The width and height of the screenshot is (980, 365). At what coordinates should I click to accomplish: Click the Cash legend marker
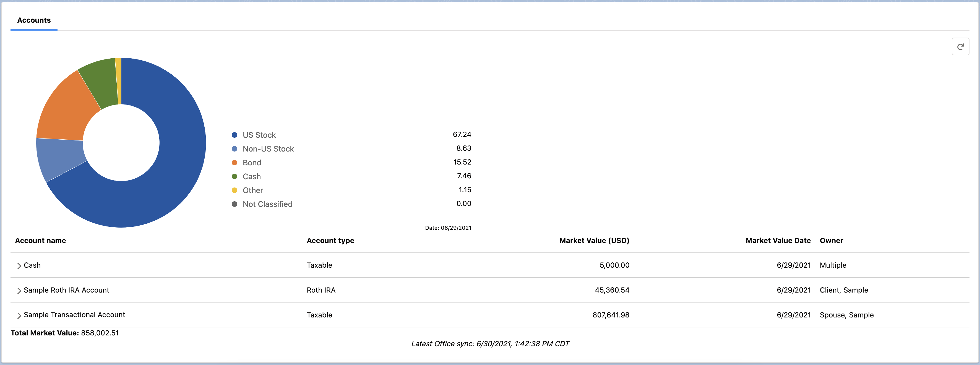(234, 177)
